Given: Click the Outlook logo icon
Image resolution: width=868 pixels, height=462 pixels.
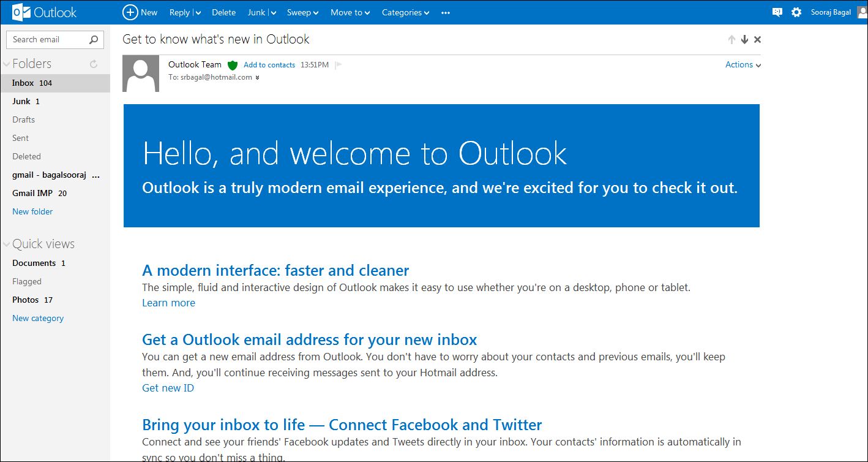Looking at the screenshot, I should tap(21, 12).
